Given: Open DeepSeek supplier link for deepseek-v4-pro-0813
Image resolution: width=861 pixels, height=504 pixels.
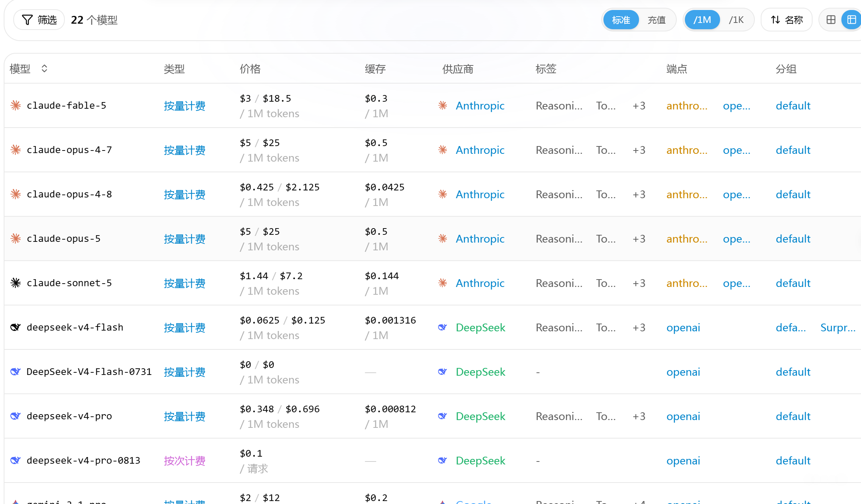Looking at the screenshot, I should click(x=480, y=461).
